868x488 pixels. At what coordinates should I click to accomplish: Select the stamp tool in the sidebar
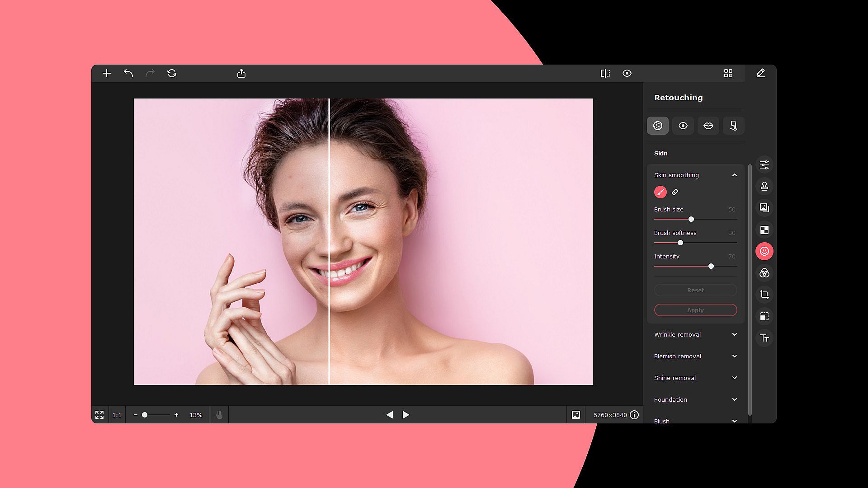764,186
